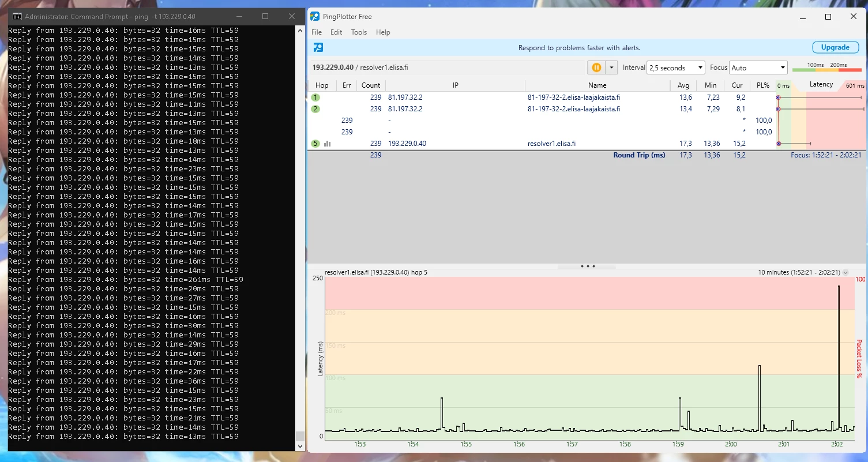The image size is (868, 462).
Task: Click the 2:00 time marker on the graph
Action: tap(731, 444)
